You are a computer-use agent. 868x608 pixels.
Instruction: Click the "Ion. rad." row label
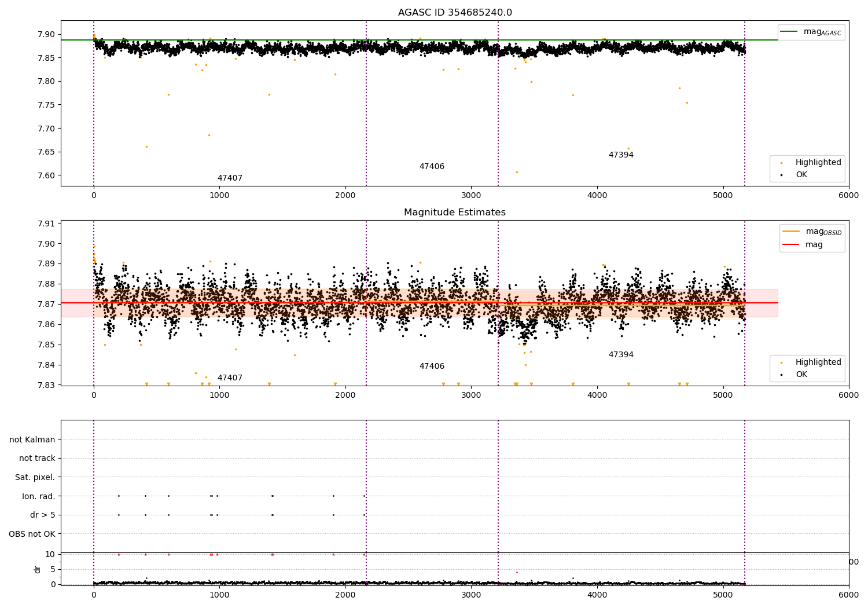(39, 496)
